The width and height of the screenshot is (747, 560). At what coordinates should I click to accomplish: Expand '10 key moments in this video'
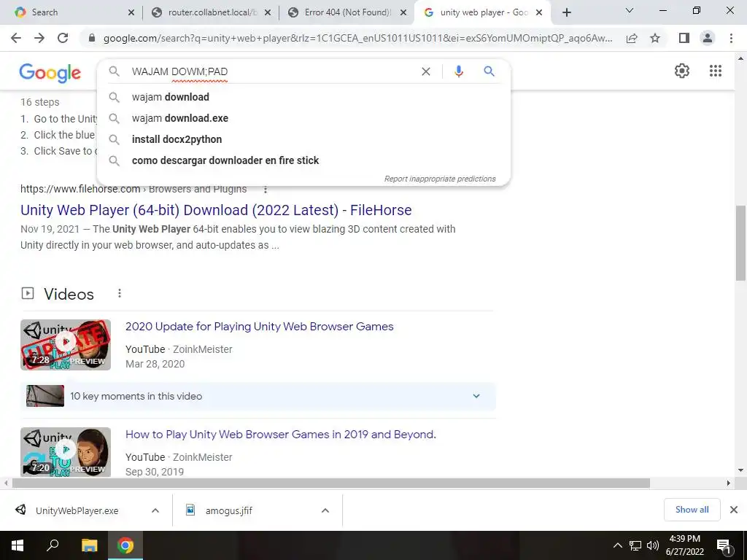[258, 396]
